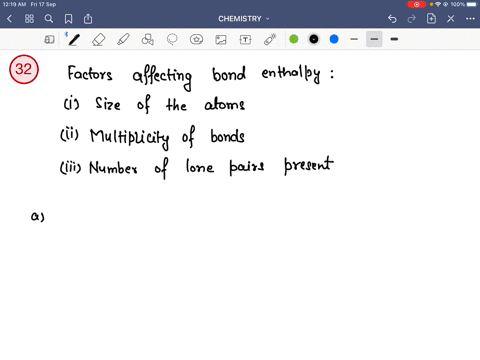
Task: Select the Text box tool
Action: pyautogui.click(x=245, y=39)
